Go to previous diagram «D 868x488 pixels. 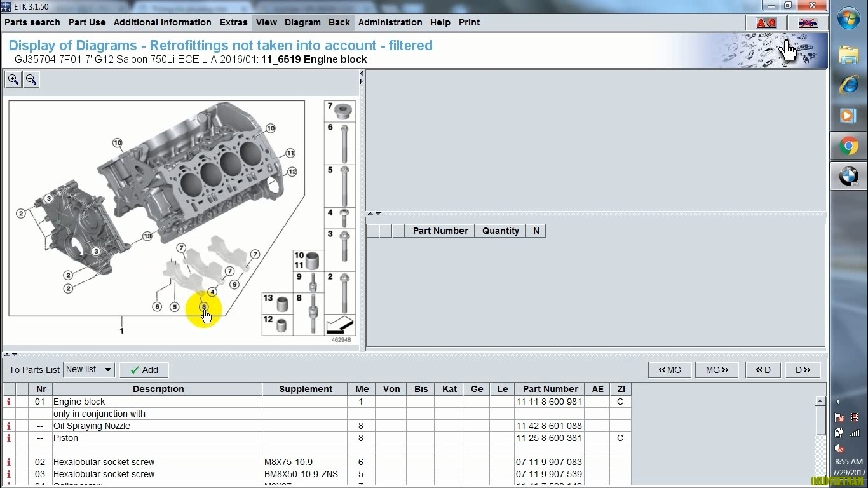[763, 370]
